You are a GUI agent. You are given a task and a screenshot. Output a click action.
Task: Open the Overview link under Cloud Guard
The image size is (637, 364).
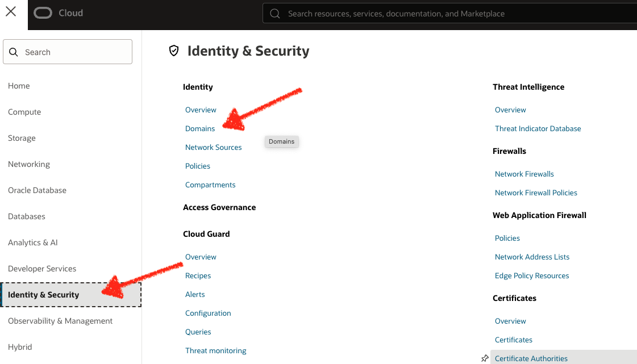click(201, 257)
